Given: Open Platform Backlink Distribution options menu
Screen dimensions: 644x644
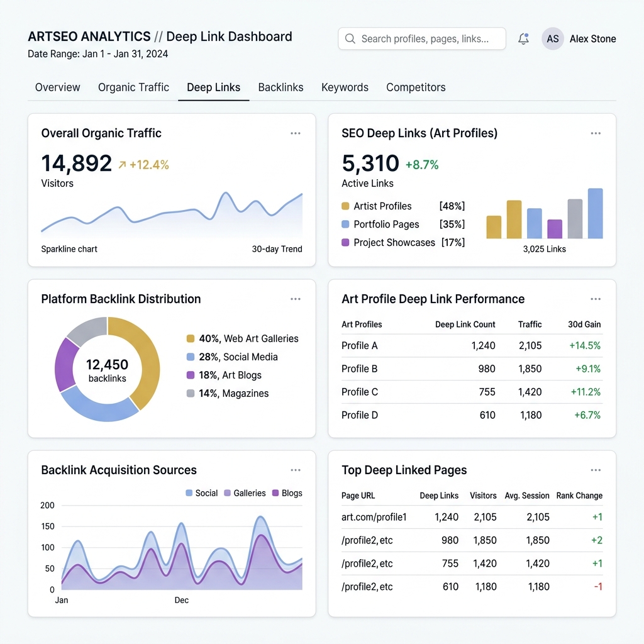Looking at the screenshot, I should pos(296,299).
